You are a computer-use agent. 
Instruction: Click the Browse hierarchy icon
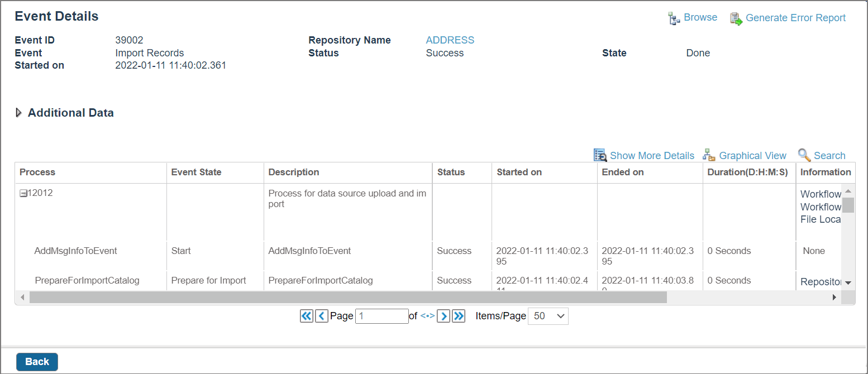point(674,18)
